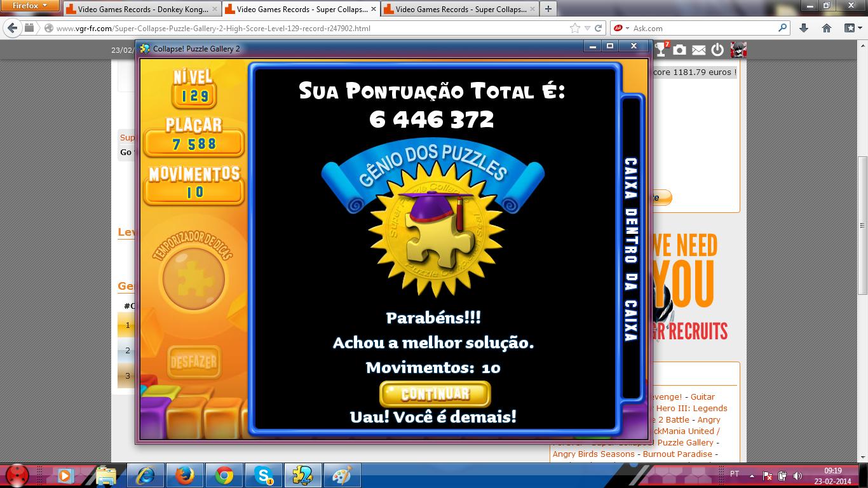Open the envelope messages icon
This screenshot has width=868, height=488.
click(698, 50)
